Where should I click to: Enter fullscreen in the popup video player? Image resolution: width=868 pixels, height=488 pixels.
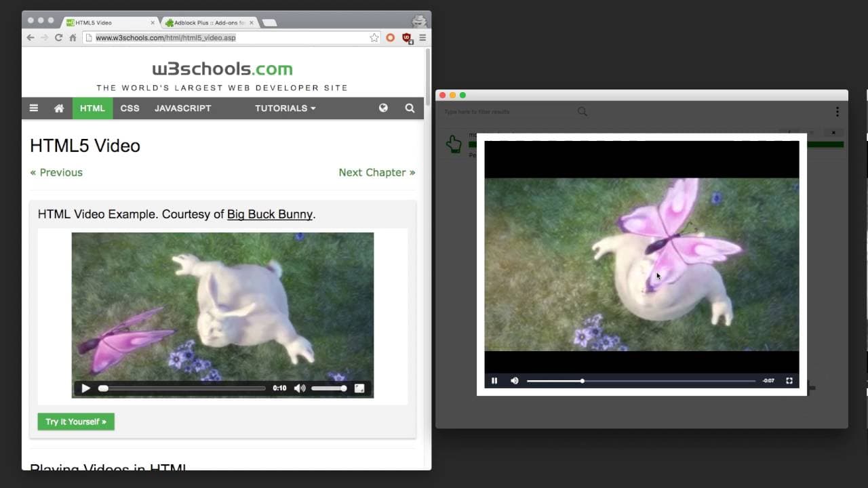pyautogui.click(x=789, y=381)
